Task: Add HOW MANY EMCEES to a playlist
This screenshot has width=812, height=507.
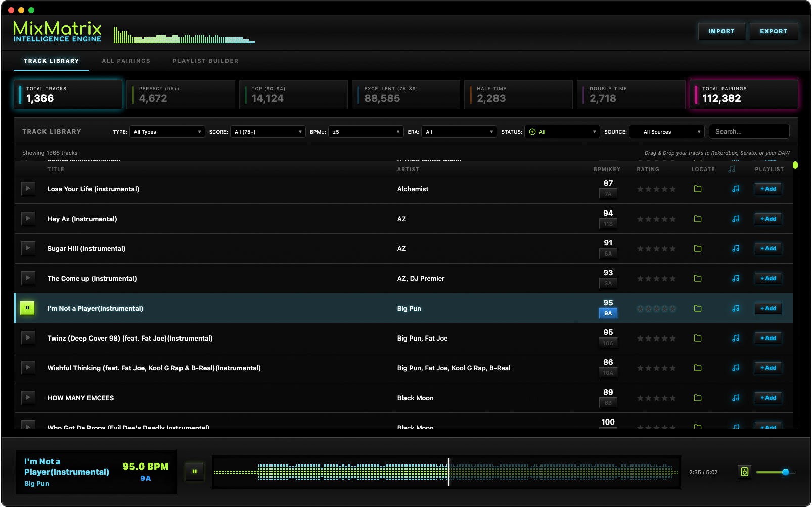Action: 768,398
